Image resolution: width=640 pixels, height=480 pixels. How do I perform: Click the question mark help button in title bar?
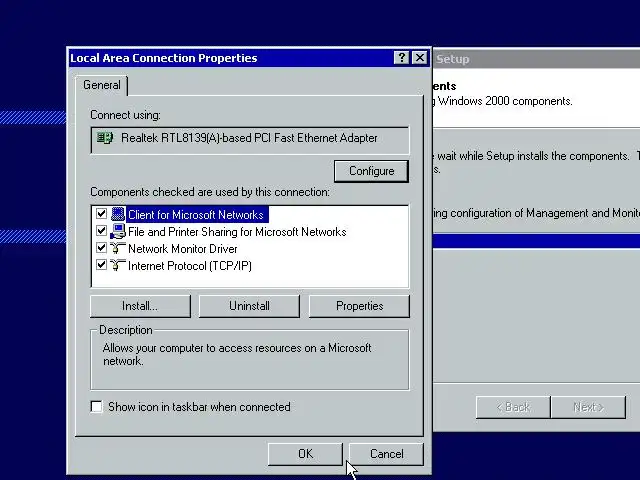402,58
